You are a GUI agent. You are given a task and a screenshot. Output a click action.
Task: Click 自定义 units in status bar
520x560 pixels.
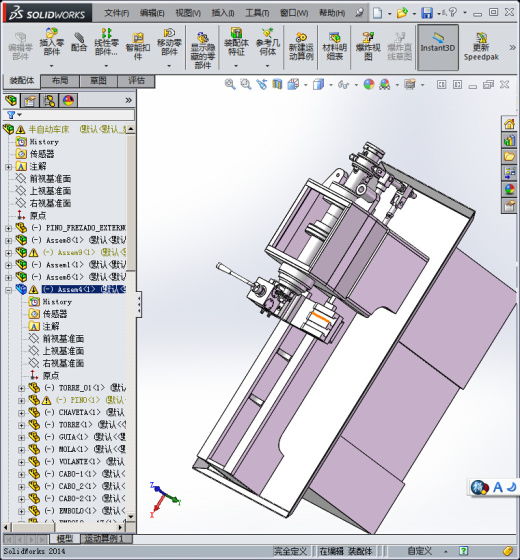(420, 551)
